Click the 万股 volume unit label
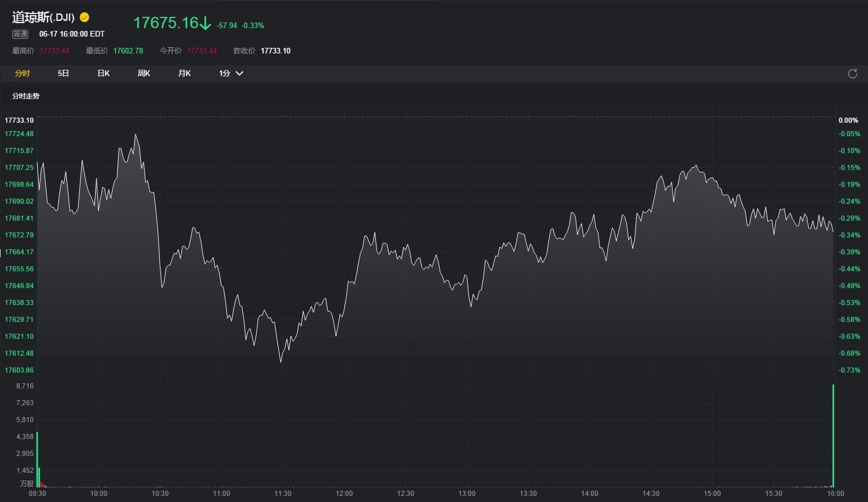 tap(27, 483)
